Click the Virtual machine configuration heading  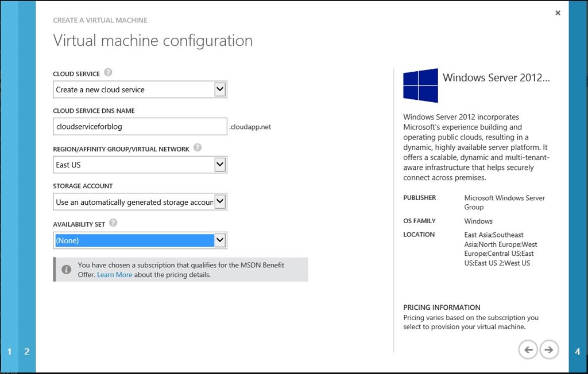[153, 41]
